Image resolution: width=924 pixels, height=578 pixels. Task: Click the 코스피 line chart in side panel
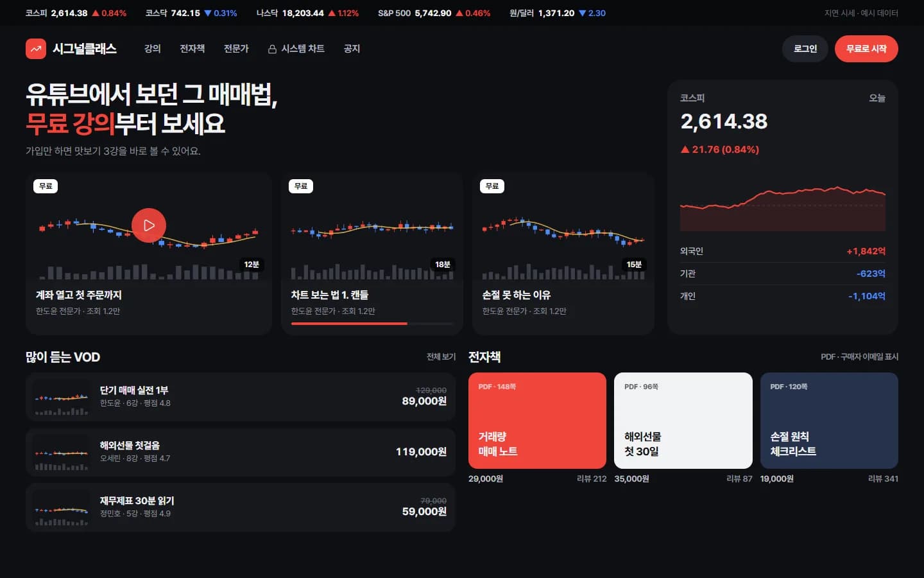click(x=783, y=208)
